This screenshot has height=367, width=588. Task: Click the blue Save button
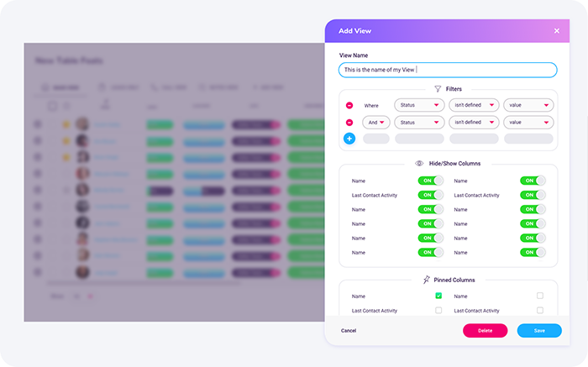539,331
